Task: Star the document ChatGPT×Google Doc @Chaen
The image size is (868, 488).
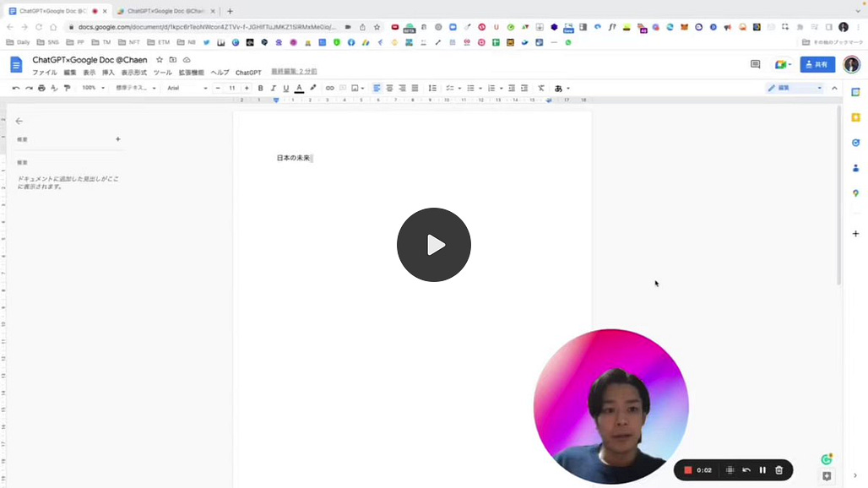Action: (160, 60)
